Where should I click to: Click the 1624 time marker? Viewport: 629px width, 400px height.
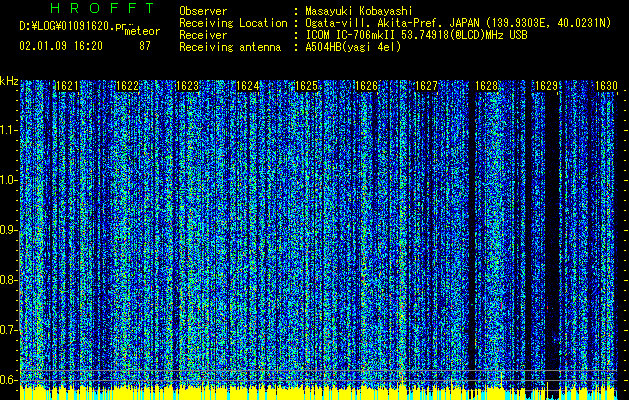click(x=248, y=86)
